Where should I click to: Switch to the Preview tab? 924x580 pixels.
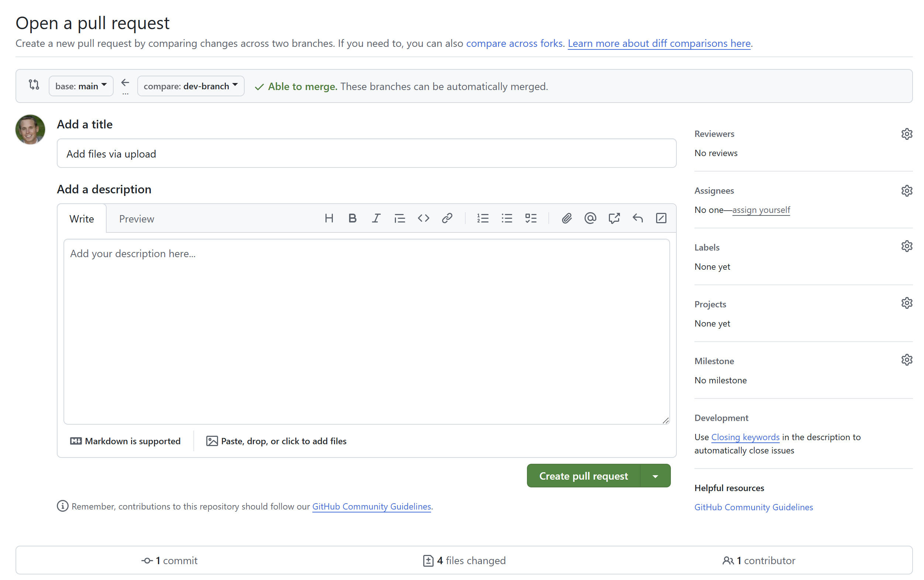pyautogui.click(x=136, y=219)
